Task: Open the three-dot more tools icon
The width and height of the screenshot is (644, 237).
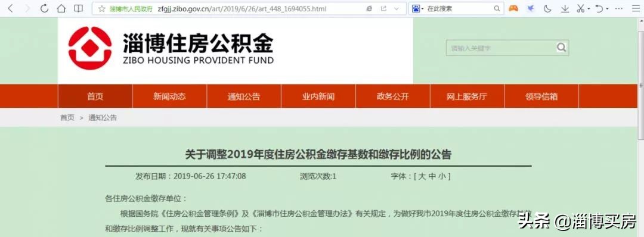Action: pyautogui.click(x=618, y=8)
